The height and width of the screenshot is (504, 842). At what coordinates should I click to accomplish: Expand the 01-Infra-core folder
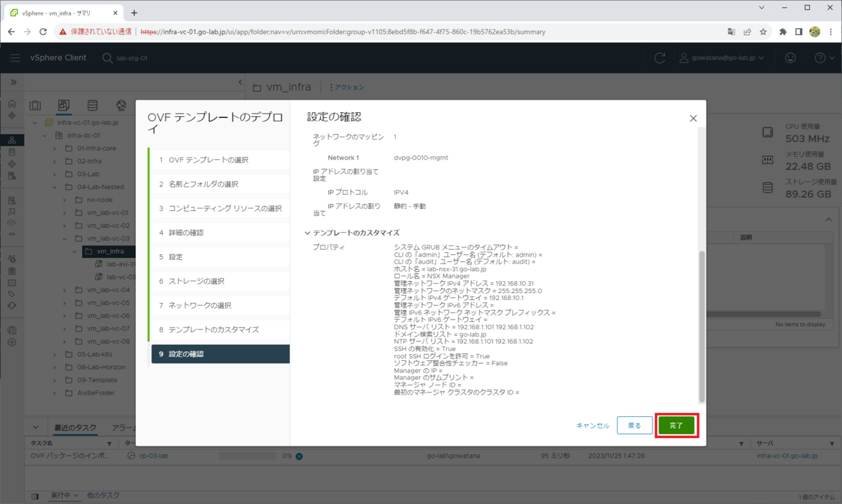point(55,149)
